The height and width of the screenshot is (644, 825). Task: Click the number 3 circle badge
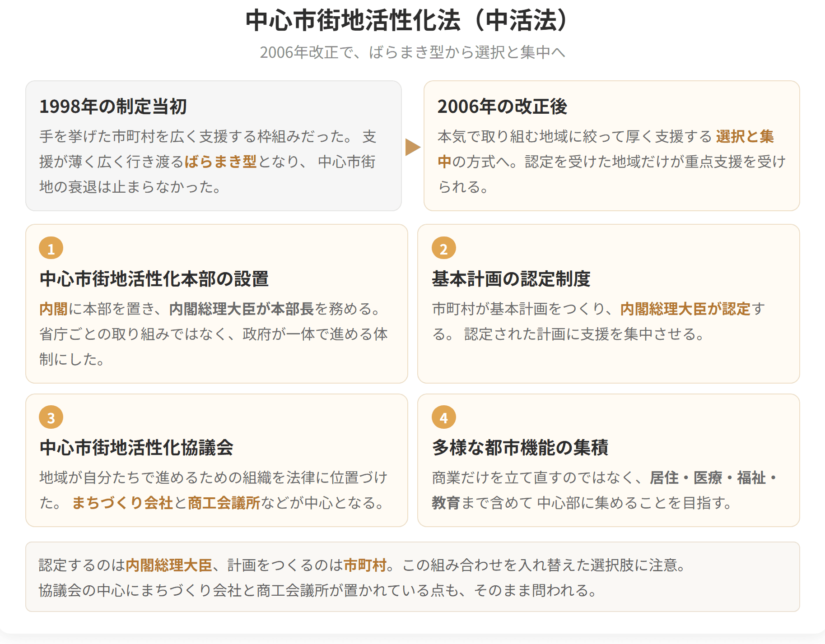51,417
